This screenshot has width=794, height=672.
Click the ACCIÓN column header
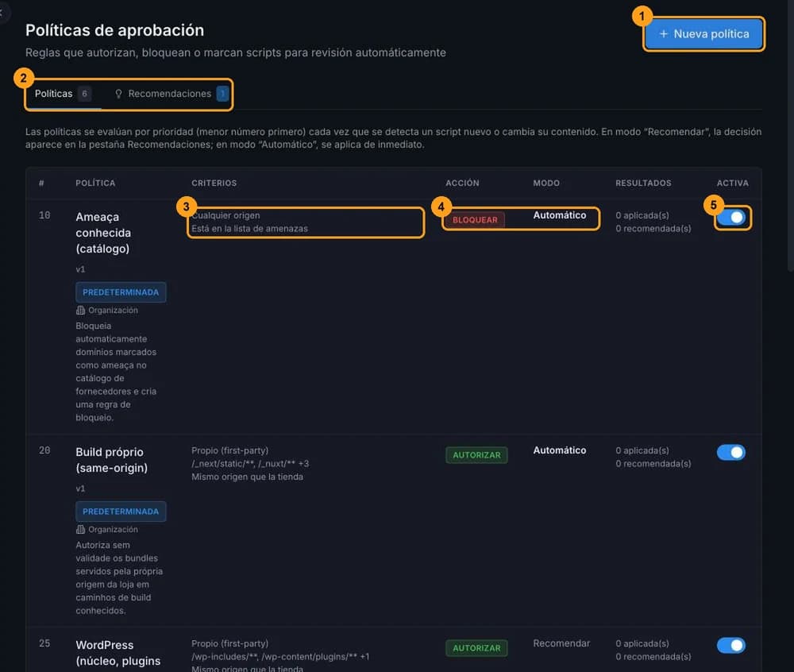[x=462, y=183]
